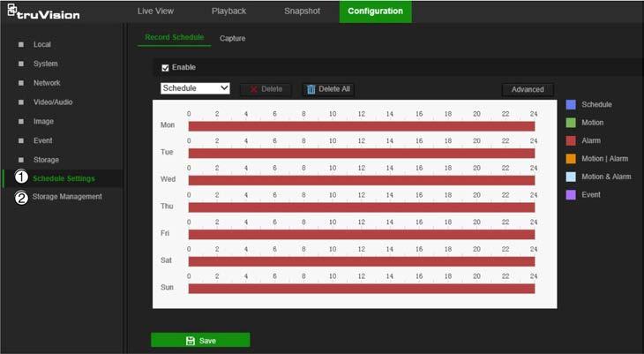Select the light blue Motion & Alarm swatch
The width and height of the screenshot is (644, 354).
point(571,177)
